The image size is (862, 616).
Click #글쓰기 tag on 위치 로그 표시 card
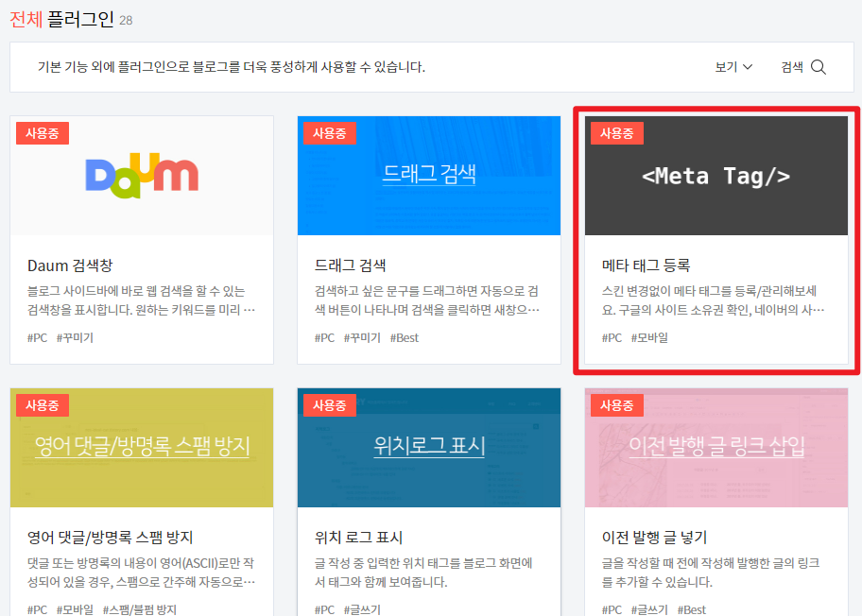(x=362, y=609)
